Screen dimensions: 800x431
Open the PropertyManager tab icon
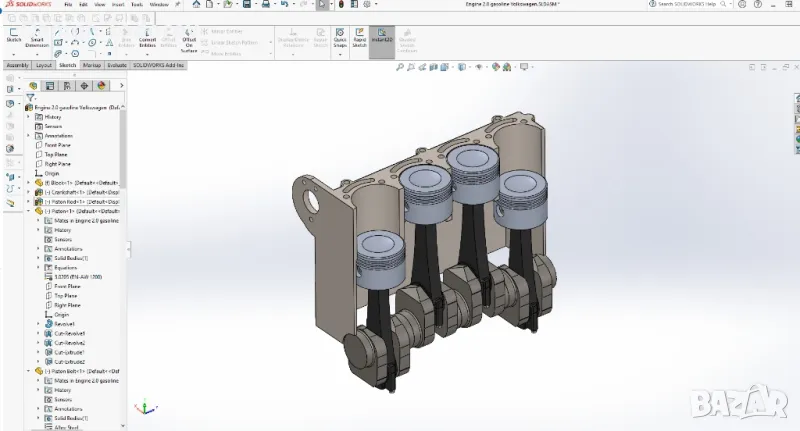(49, 86)
